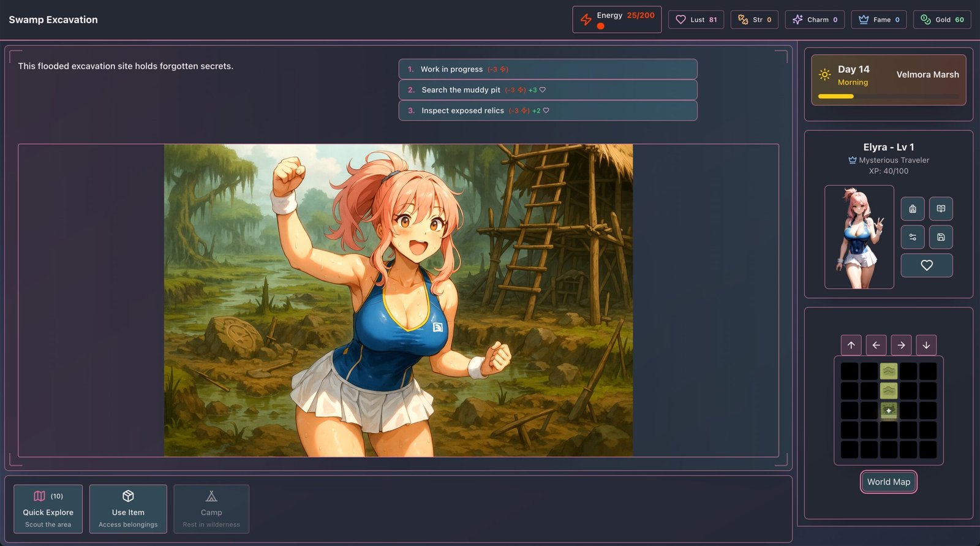Click Use Item to access belongings
This screenshot has width=980, height=546.
(128, 509)
